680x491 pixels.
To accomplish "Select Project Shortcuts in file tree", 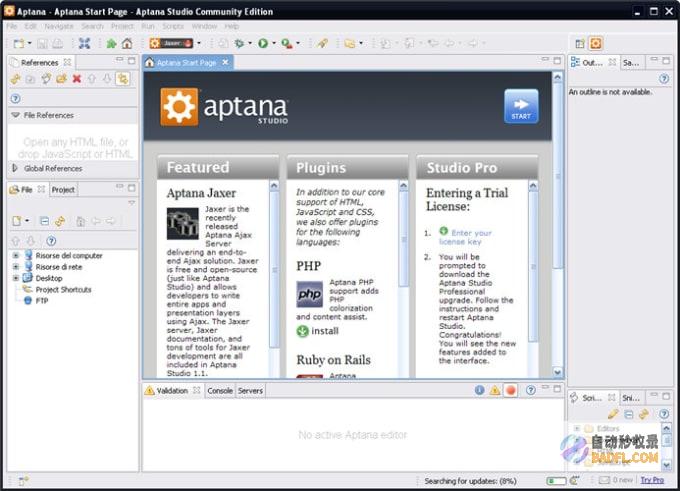I will (x=63, y=289).
